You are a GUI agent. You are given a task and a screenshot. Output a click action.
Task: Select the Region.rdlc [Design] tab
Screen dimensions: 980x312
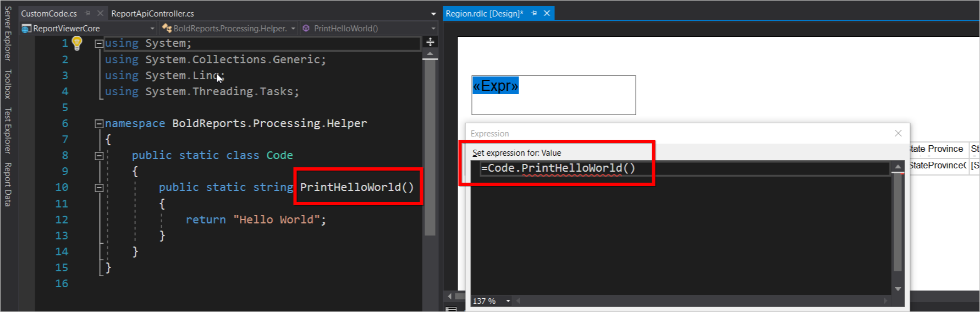[485, 13]
